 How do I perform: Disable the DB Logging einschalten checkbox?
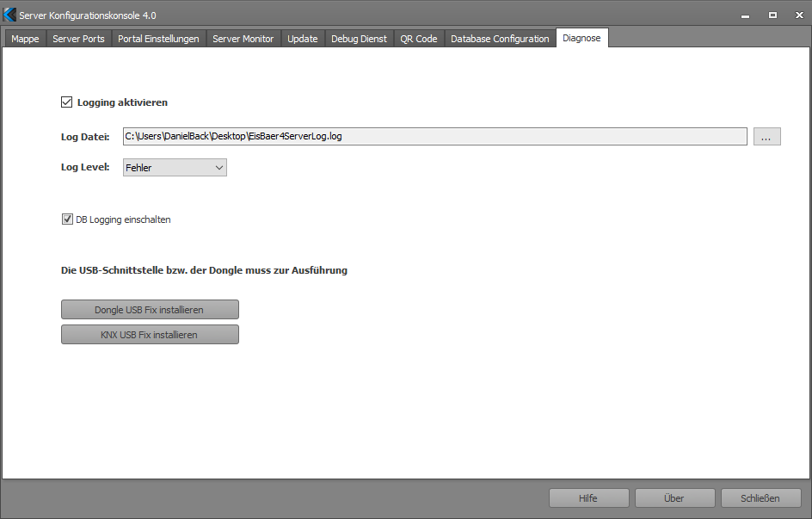tap(67, 219)
